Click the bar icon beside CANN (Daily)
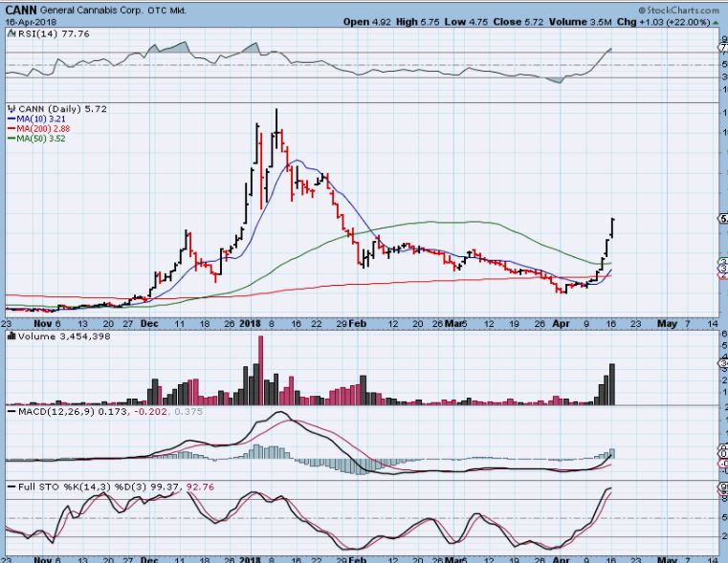728x563 pixels. [12, 109]
